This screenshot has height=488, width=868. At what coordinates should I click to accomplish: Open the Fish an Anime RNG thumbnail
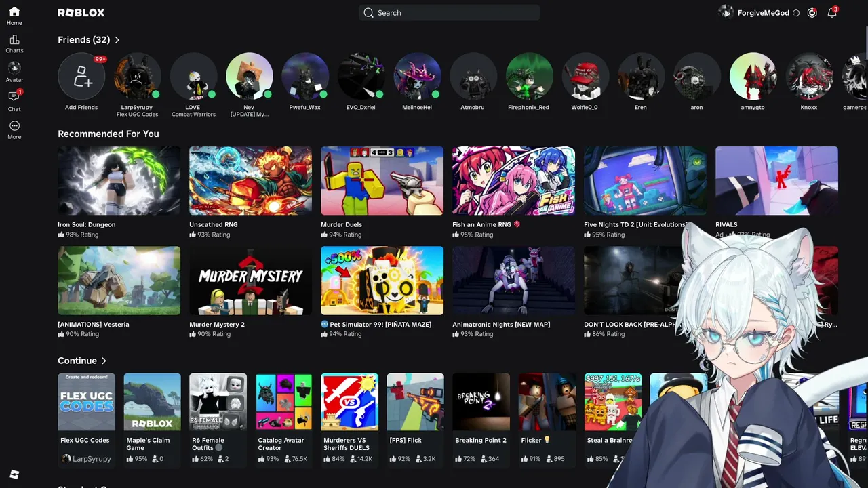514,181
